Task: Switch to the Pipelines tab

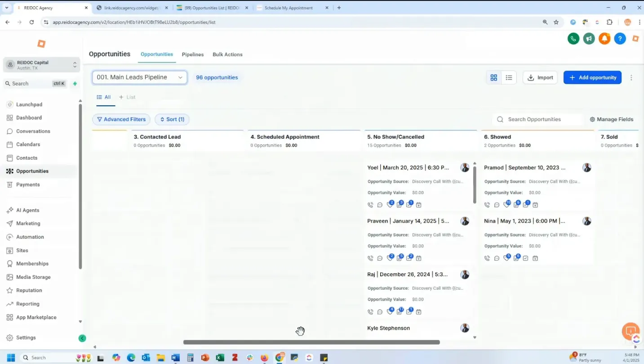Action: [193, 54]
